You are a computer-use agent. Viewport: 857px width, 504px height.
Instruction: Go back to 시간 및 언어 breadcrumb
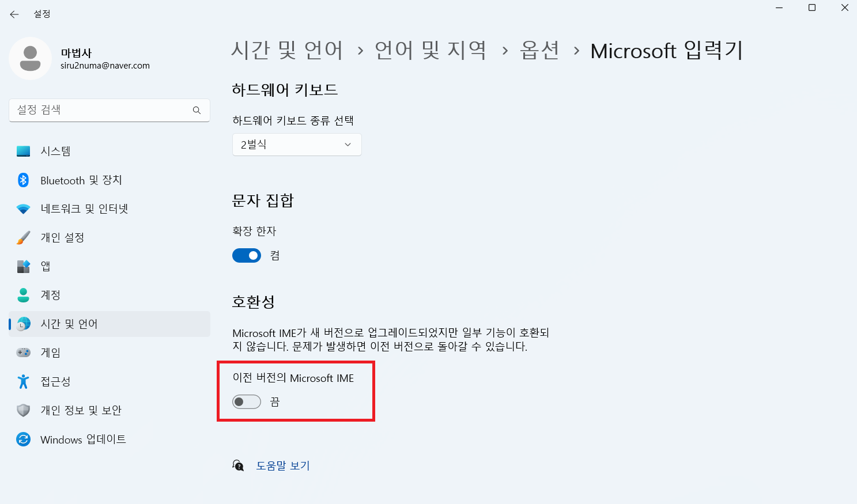(287, 51)
